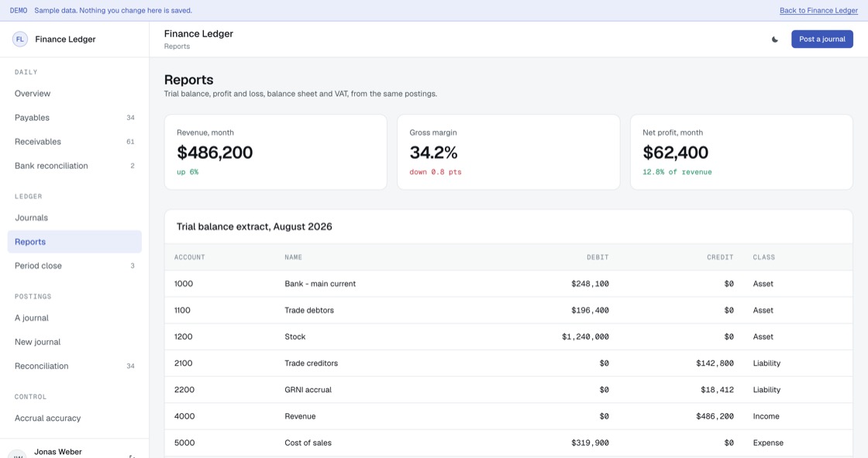
Task: Click the Trade debtors account name
Action: 309,310
